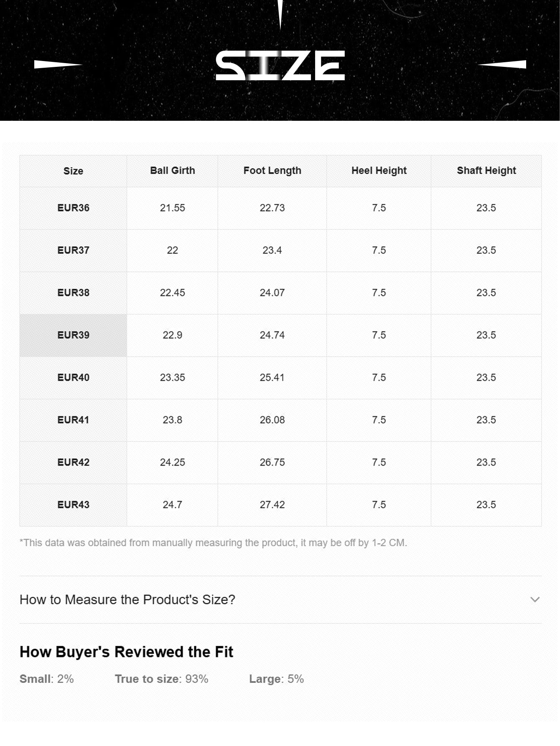Click the True to size 93% label
Screen dimensions: 560x746
[x=161, y=679]
